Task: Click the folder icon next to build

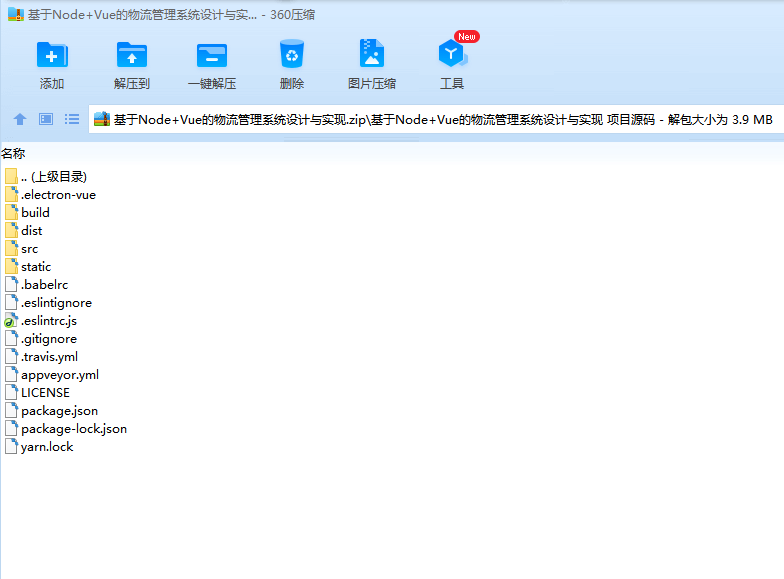Action: (12, 212)
